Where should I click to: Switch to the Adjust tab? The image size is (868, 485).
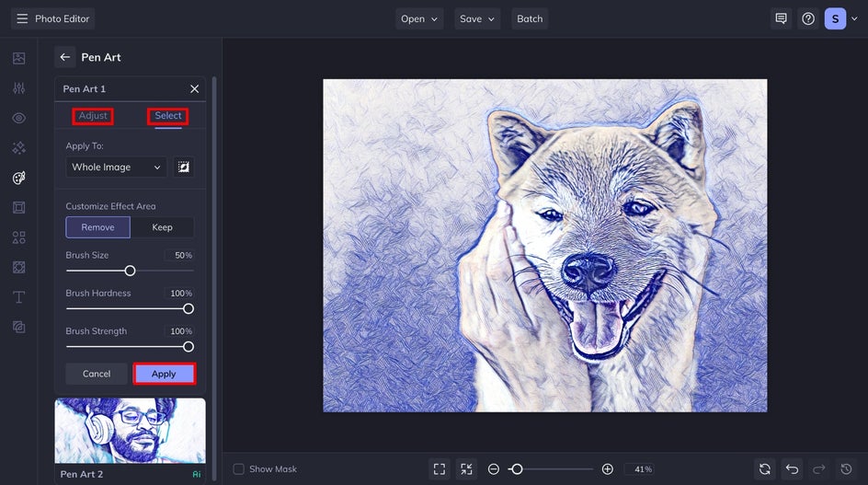93,116
